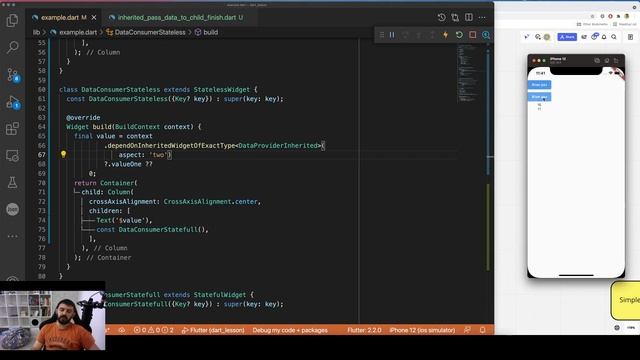Click the eye watch icon in status bar
The width and height of the screenshot is (640, 360).
click(x=122, y=330)
